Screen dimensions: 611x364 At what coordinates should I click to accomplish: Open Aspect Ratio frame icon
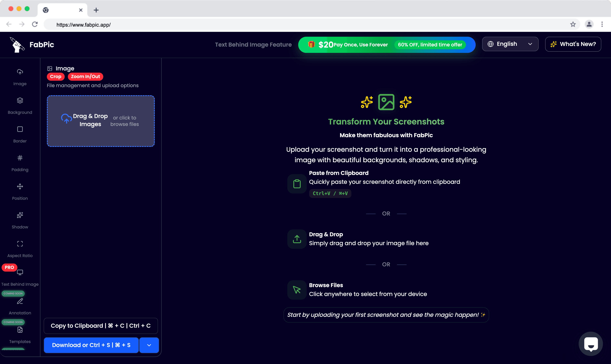tap(20, 244)
